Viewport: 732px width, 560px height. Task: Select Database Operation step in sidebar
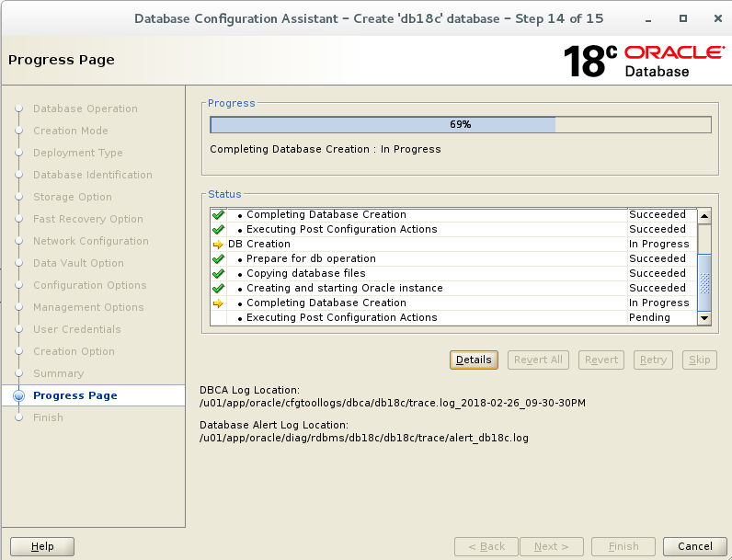pos(86,109)
